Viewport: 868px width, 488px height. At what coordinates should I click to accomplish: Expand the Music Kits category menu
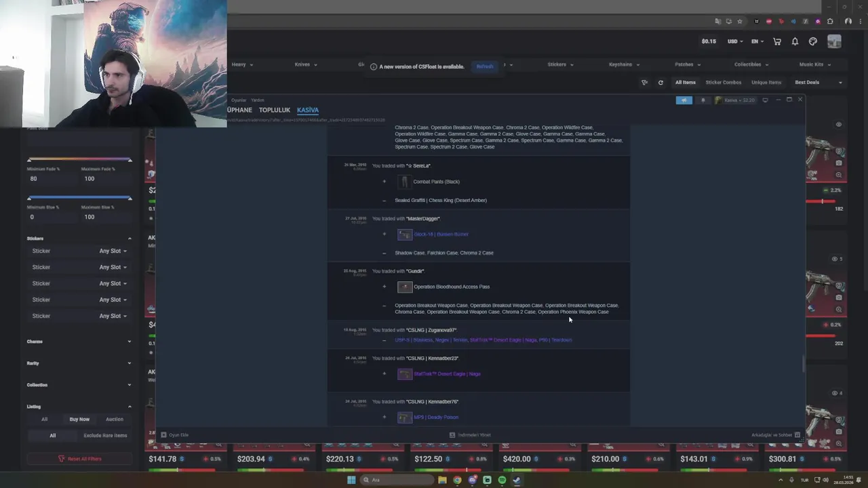[815, 64]
